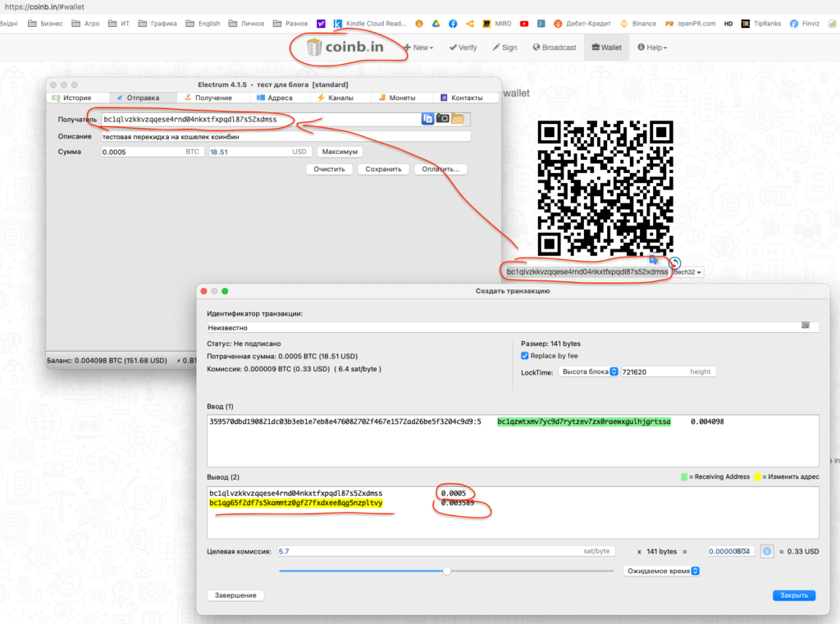
Task: Open the ИТ bookmarks folder
Action: coord(119,24)
